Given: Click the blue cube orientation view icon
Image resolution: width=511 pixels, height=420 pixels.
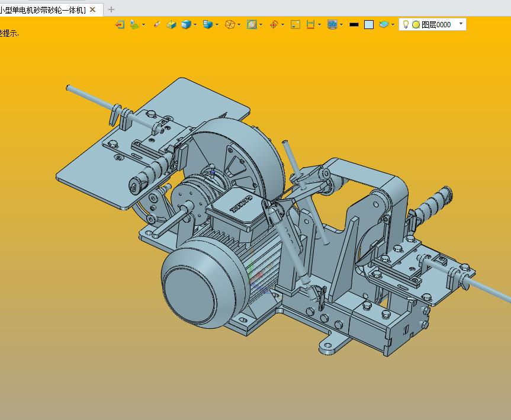Looking at the screenshot, I should [208, 24].
